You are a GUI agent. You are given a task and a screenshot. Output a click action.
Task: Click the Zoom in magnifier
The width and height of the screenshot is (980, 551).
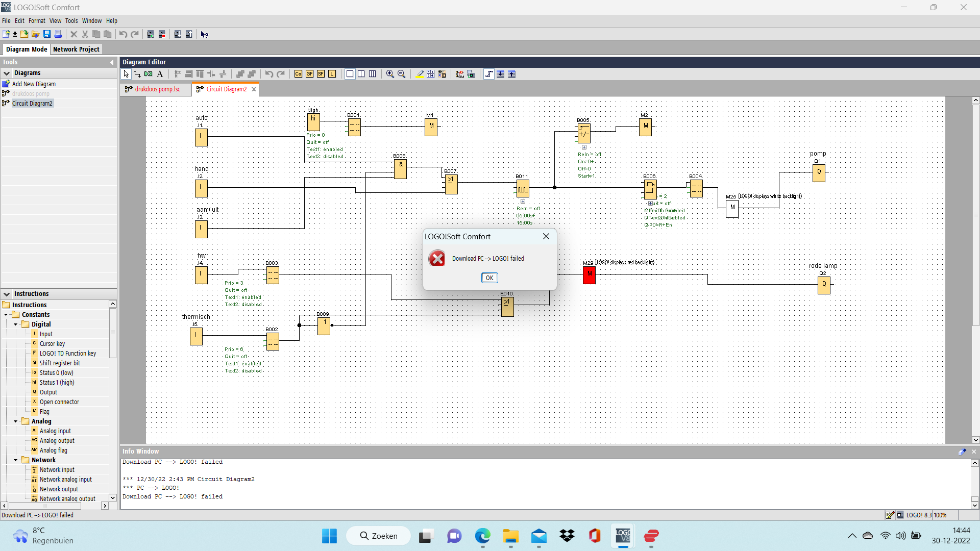[390, 74]
